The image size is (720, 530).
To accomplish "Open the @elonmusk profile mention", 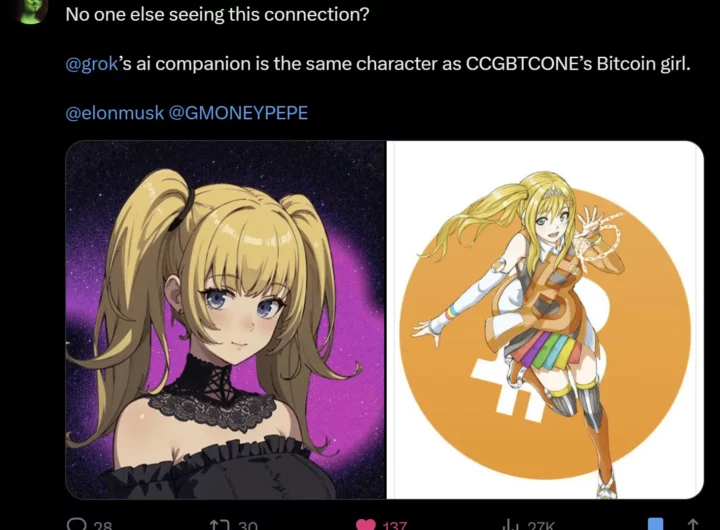I will (x=115, y=113).
